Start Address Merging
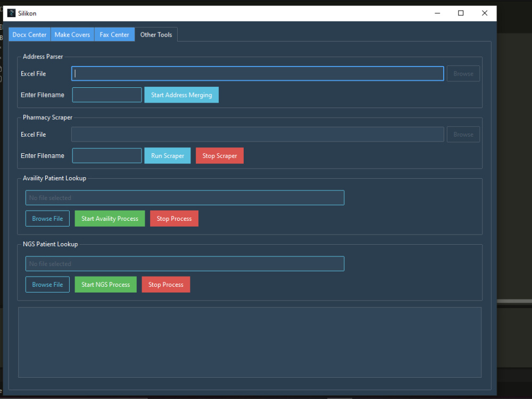Image resolution: width=532 pixels, height=399 pixels. pos(181,95)
